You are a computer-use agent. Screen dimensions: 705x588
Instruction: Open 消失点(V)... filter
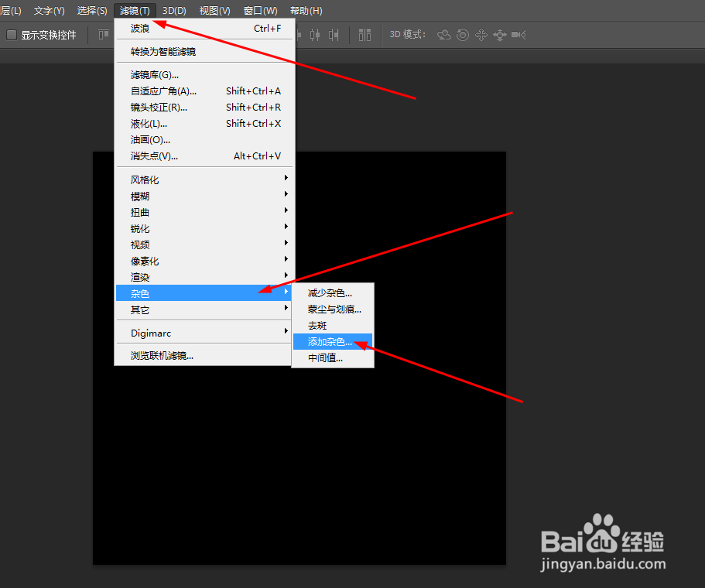coord(205,156)
